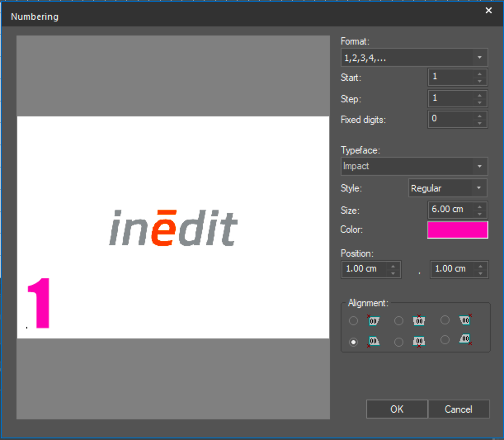Click the bottom-center alignment icon

coord(419,341)
